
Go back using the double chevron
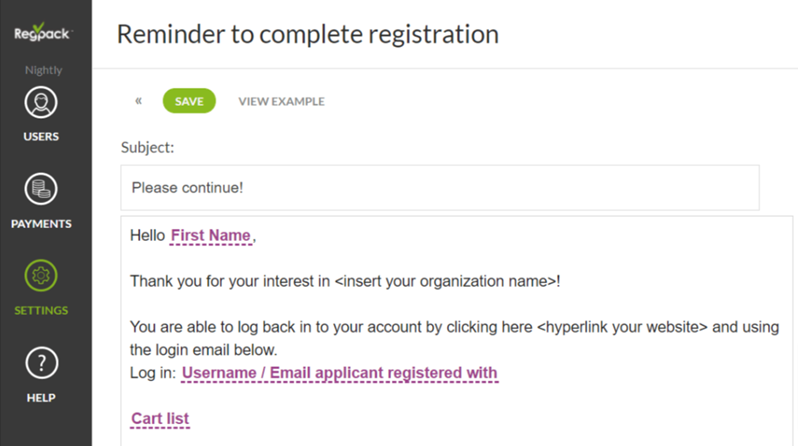(138, 101)
